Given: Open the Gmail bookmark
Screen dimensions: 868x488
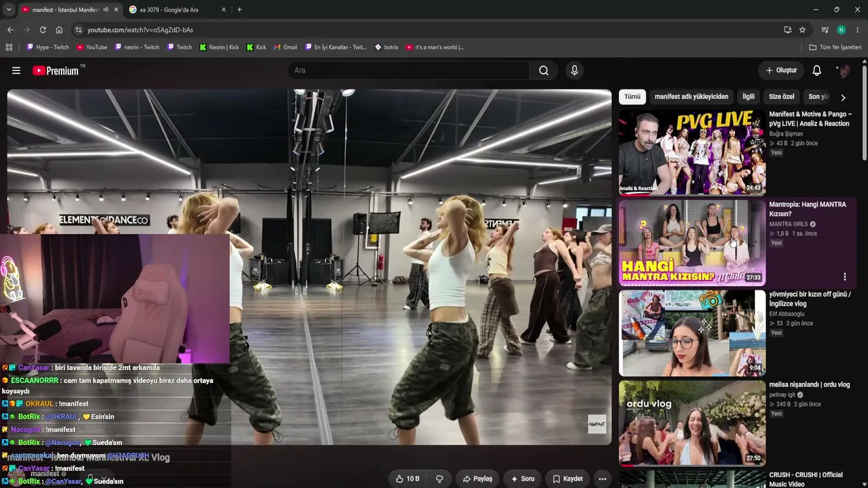Looking at the screenshot, I should 285,47.
